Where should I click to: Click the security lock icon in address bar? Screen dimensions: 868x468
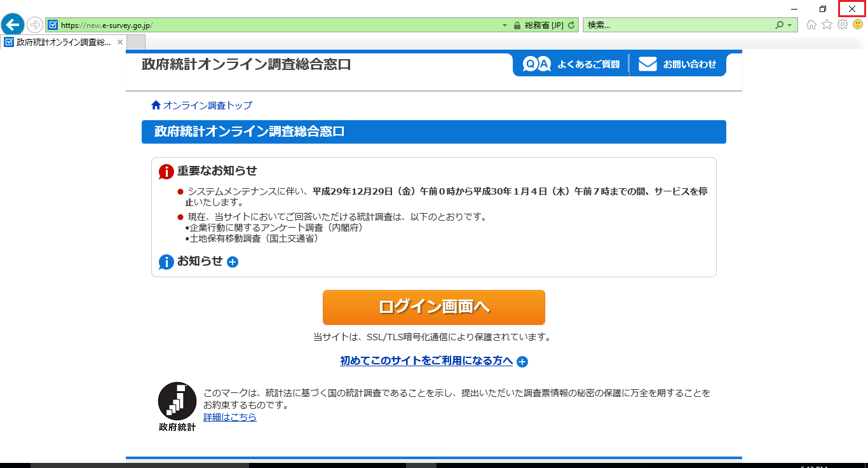click(x=517, y=25)
